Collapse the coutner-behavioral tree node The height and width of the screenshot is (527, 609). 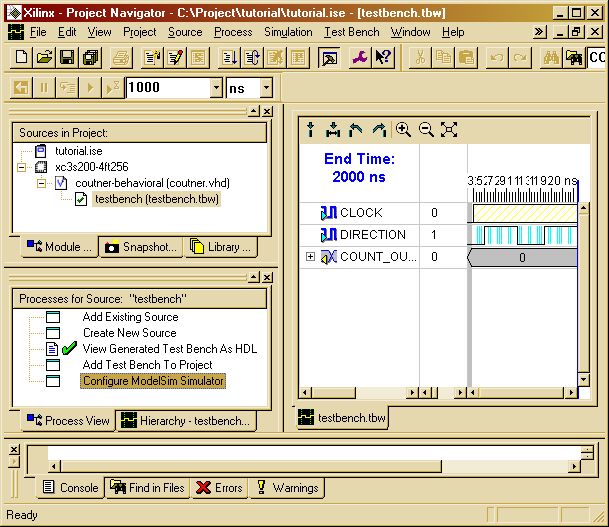point(42,183)
